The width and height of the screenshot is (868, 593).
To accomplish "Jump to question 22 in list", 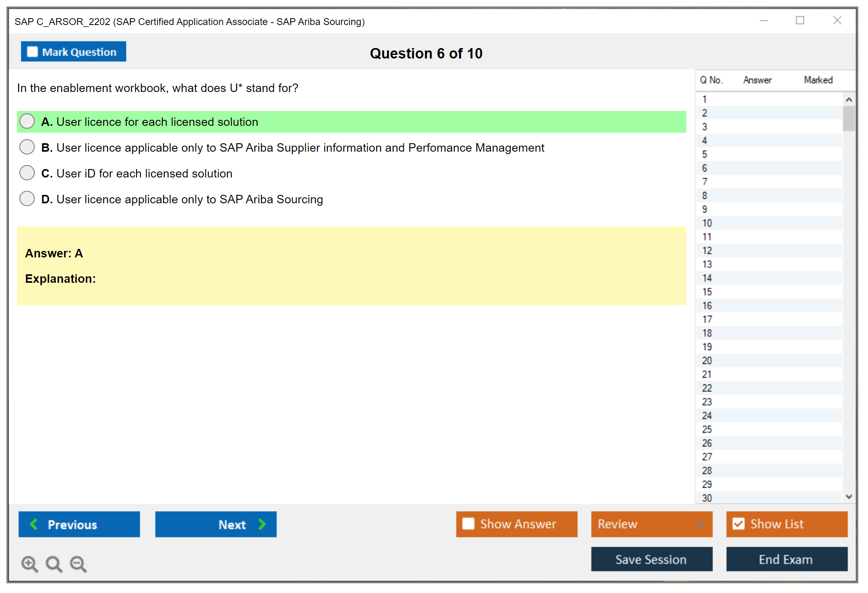I will point(707,388).
